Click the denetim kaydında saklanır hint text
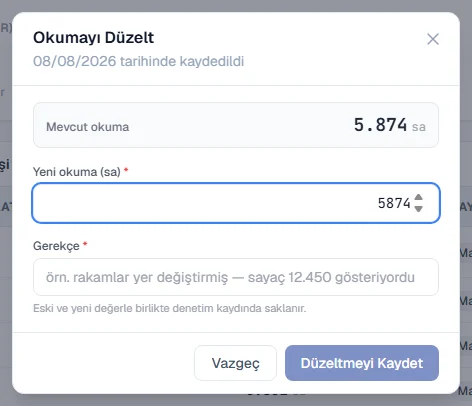This screenshot has width=472, height=406. (169, 308)
